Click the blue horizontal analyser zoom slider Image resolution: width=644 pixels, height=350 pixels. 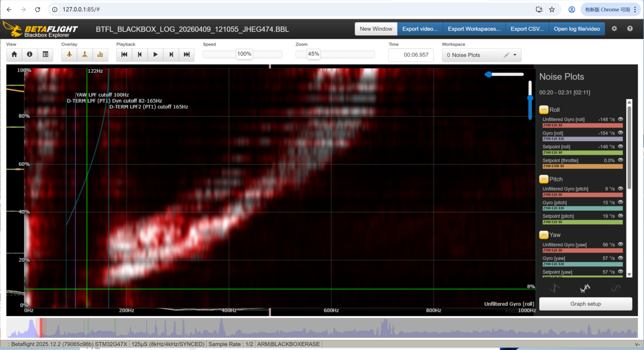504,75
